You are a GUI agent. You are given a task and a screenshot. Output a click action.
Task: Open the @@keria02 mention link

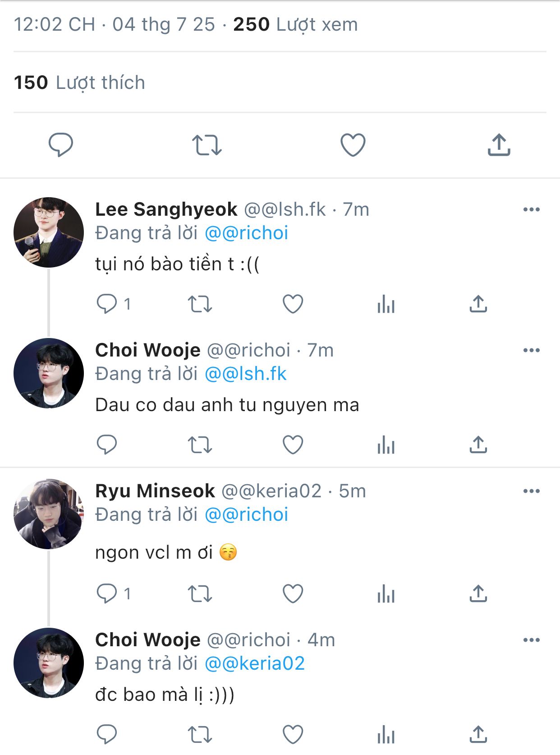255,663
